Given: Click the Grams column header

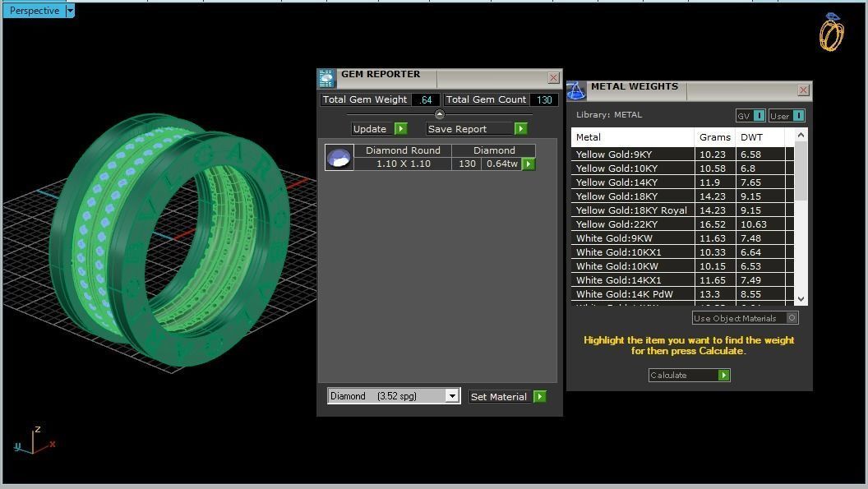Looking at the screenshot, I should pyautogui.click(x=714, y=137).
